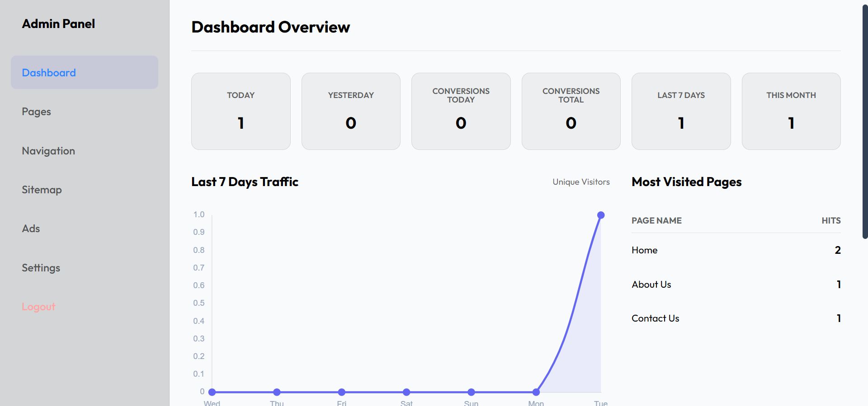Select the Contact Us page row
This screenshot has height=406, width=868.
(736, 318)
